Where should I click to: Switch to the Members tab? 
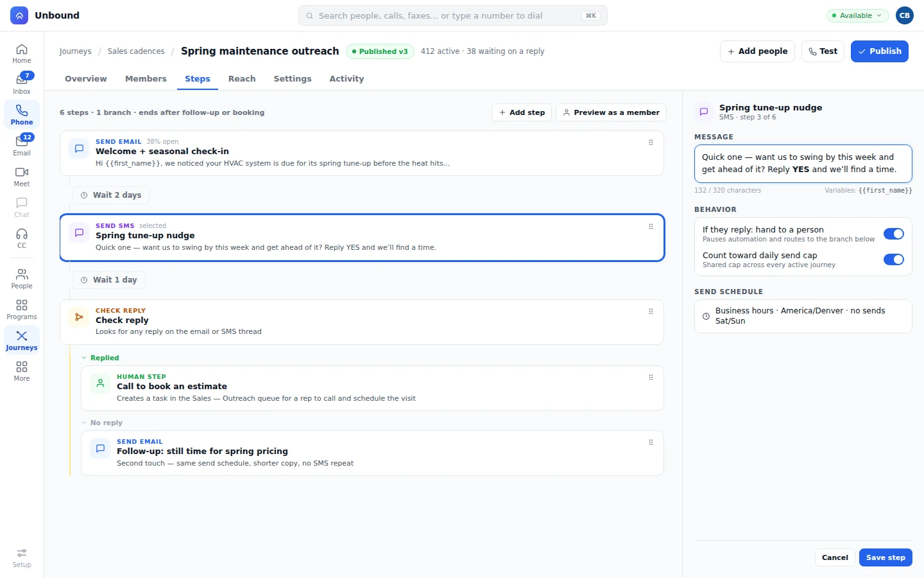pos(146,79)
